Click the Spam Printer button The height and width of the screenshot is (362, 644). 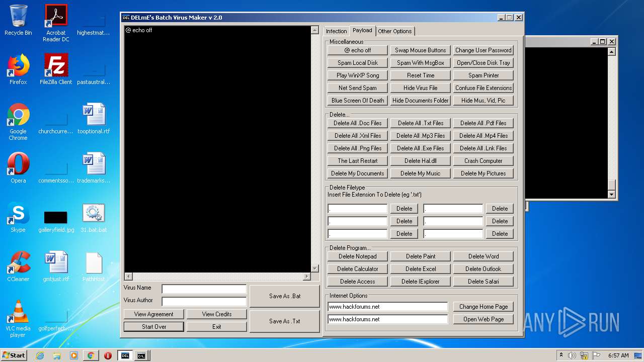[484, 75]
